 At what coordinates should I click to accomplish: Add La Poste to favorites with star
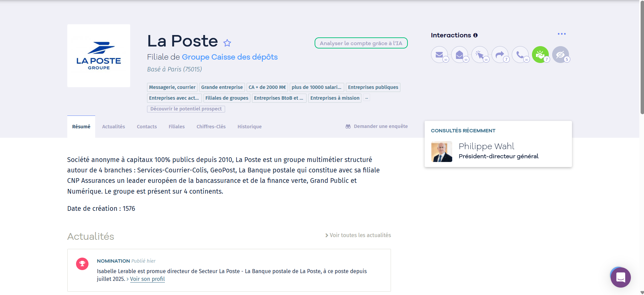[x=227, y=43]
